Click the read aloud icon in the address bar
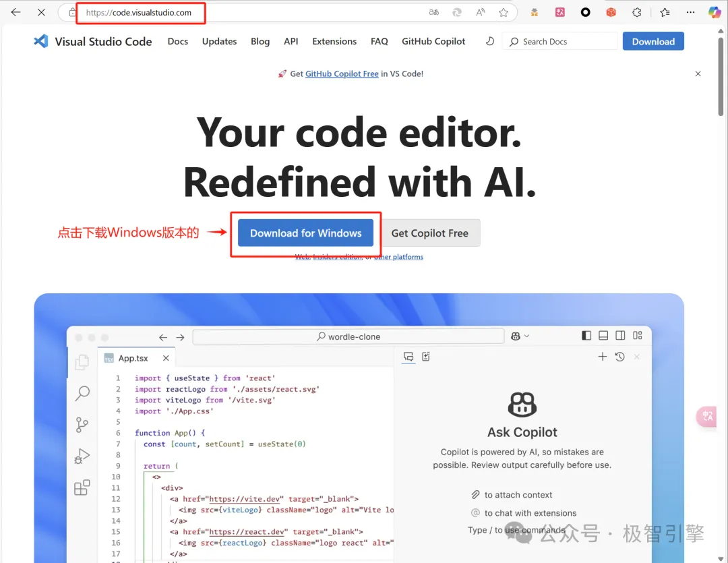Viewport: 728px width, 563px height. coord(481,13)
